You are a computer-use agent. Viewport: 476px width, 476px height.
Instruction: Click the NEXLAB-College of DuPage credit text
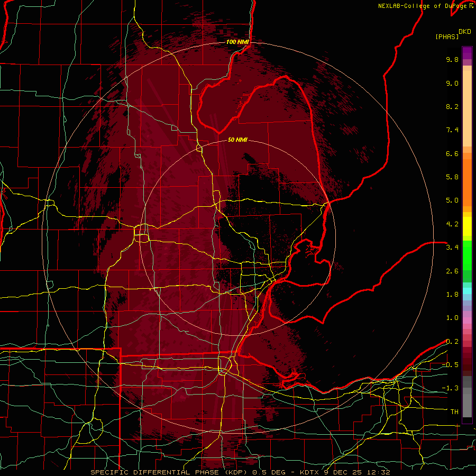422,6
